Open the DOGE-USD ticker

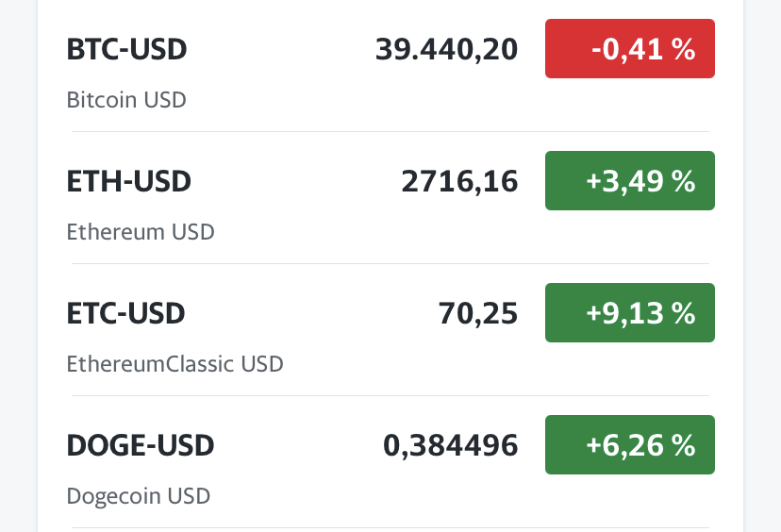pyautogui.click(x=140, y=445)
